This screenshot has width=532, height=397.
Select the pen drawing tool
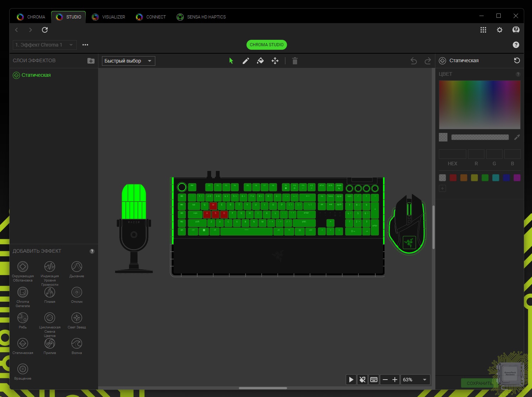click(246, 61)
